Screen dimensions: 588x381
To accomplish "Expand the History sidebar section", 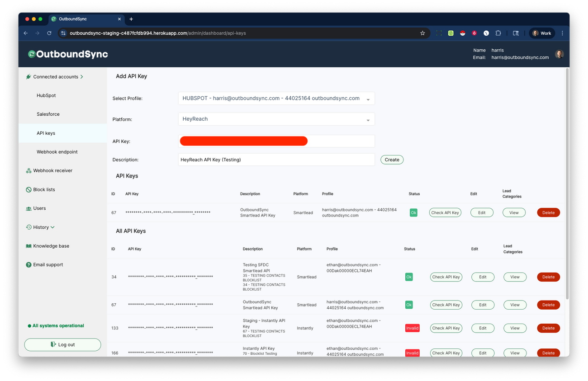I will 40,227.
